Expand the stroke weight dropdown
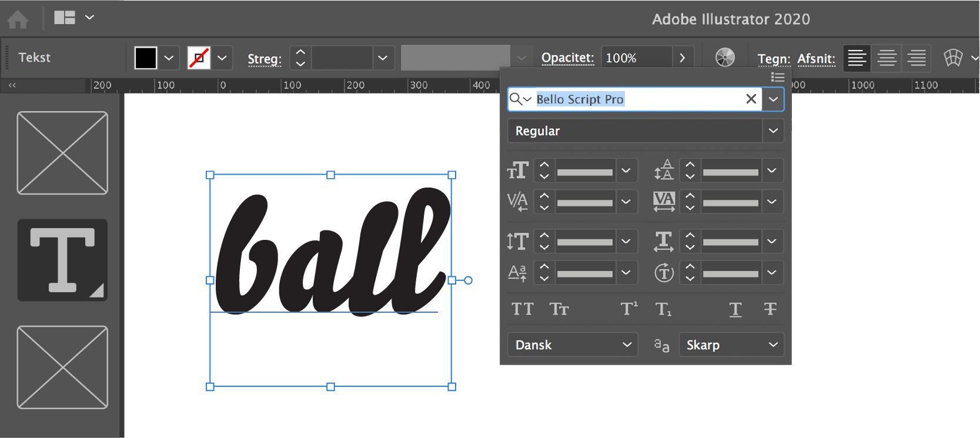The width and height of the screenshot is (980, 438). (x=383, y=58)
